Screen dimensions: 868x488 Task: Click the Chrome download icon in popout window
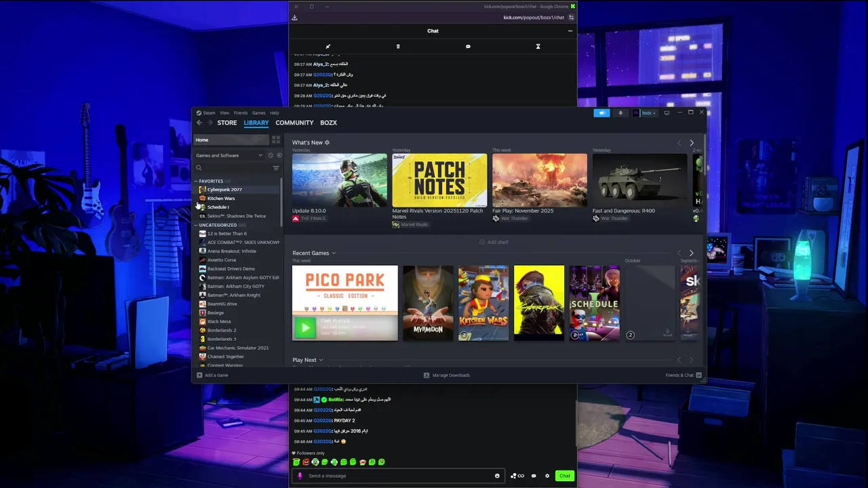[x=294, y=18]
